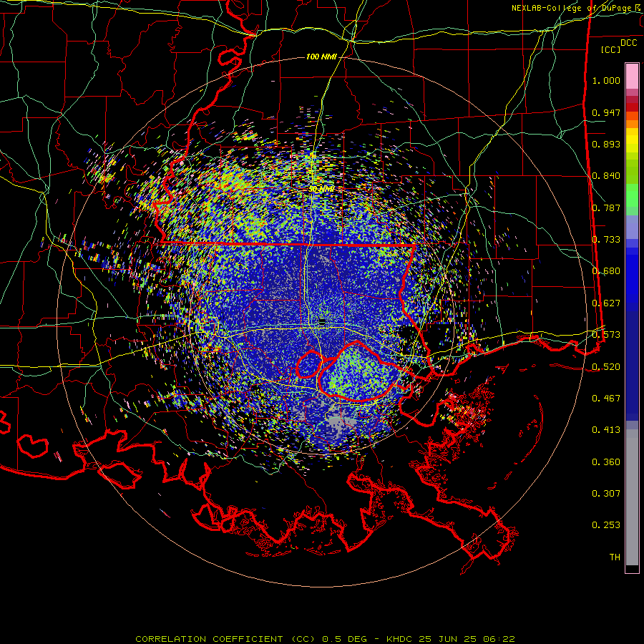Click the 0.520 scale value
The width and height of the screenshot is (644, 644).
pyautogui.click(x=606, y=367)
